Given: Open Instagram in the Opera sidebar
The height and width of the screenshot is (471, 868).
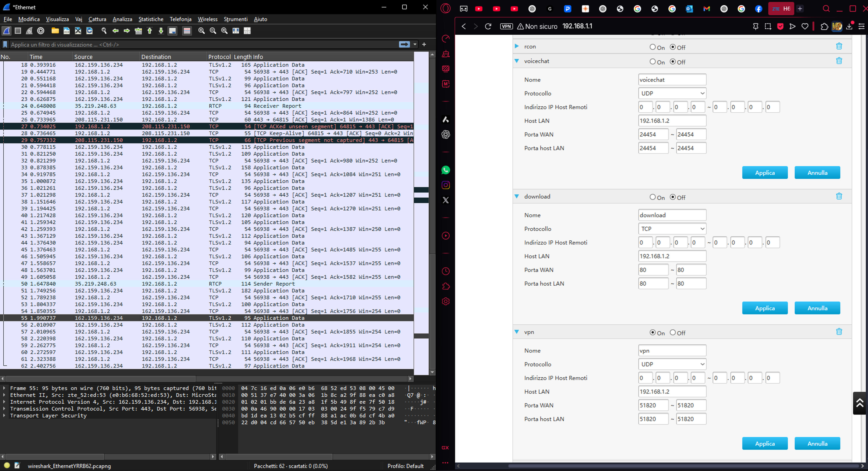Looking at the screenshot, I should (x=446, y=185).
